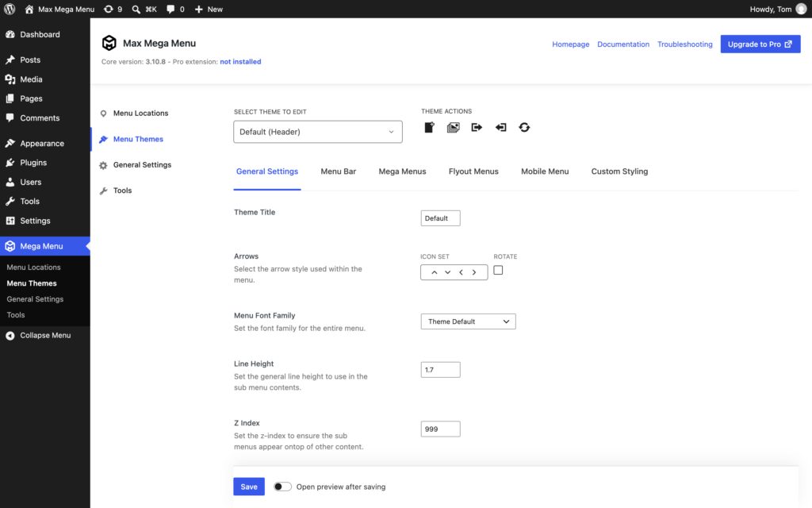The image size is (812, 508).
Task: Open the Plugins icon in admin sidebar
Action: pyautogui.click(x=10, y=162)
